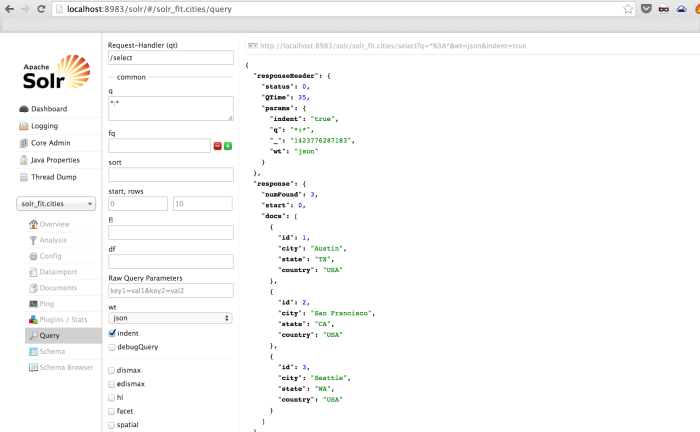Screen dimensions: 700x432
Task: Click the cloud extension icon in toolbar
Action: 681,8
